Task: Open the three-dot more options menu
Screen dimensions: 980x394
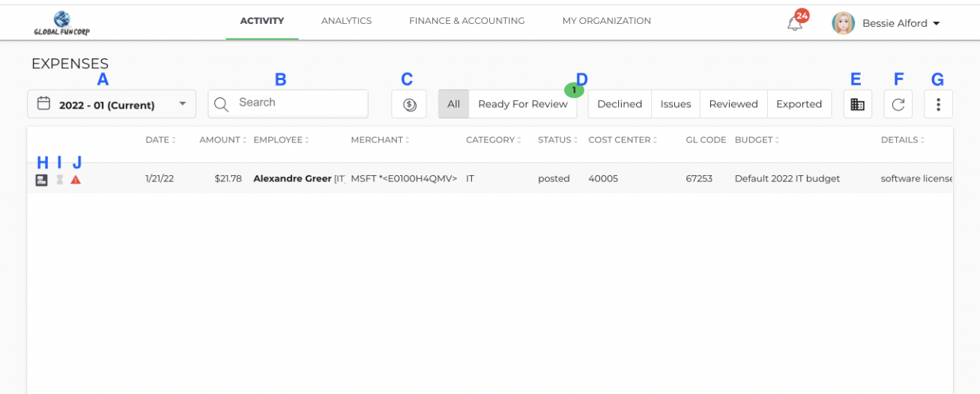Action: [x=939, y=104]
